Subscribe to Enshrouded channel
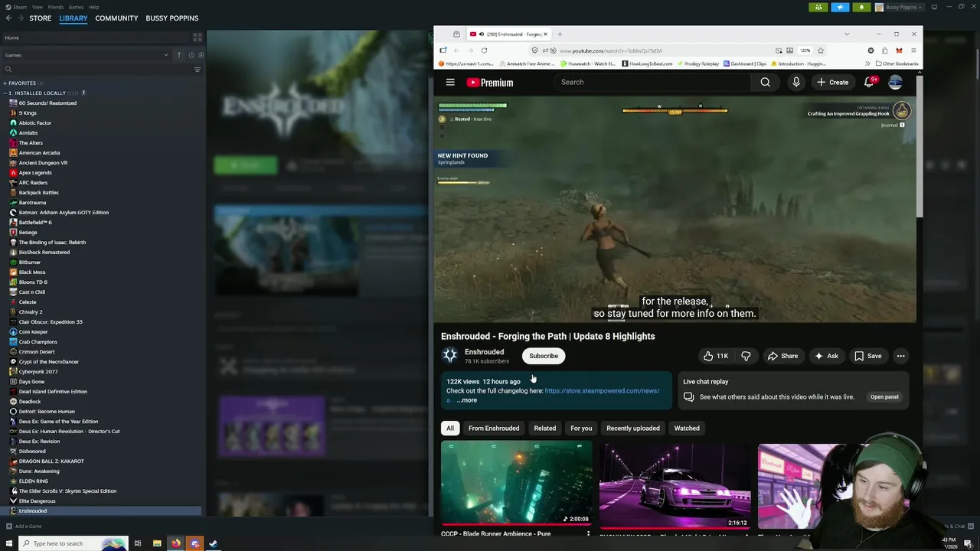The height and width of the screenshot is (551, 980). [x=544, y=356]
